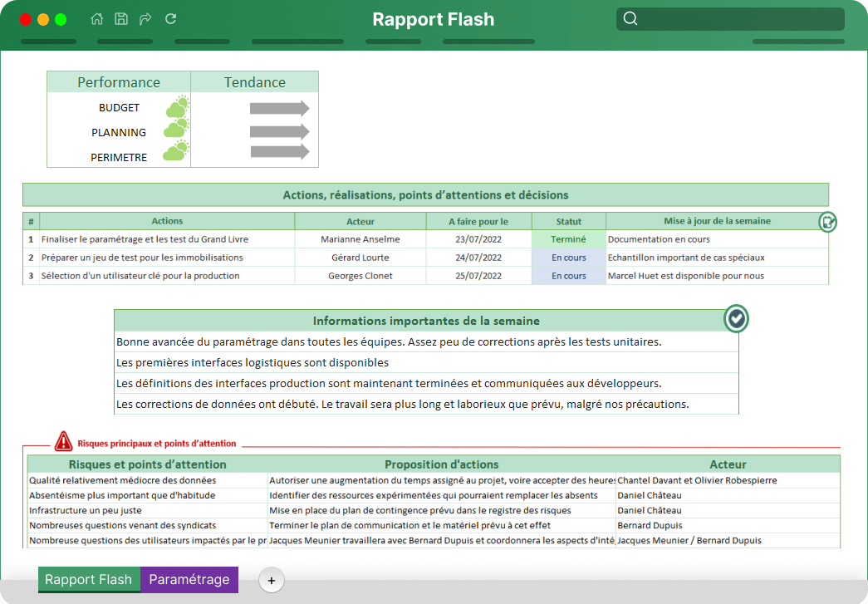Select En cours status for Gérard Lourte
The image size is (868, 604).
point(568,258)
